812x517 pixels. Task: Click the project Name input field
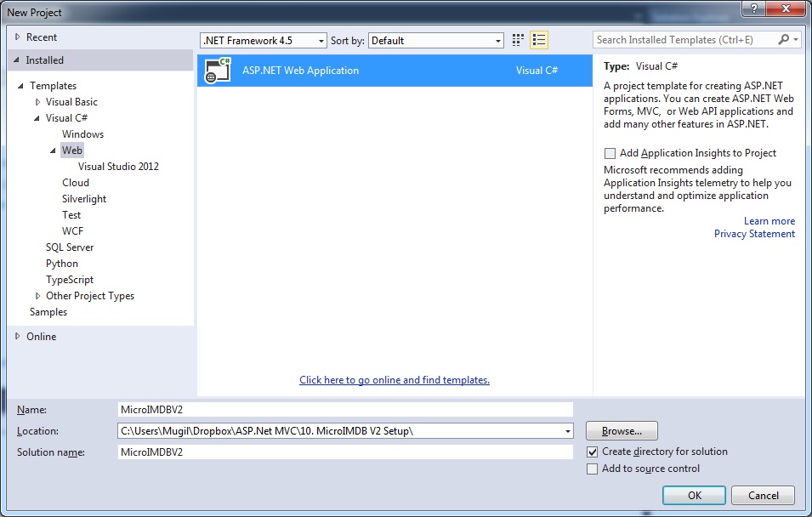pyautogui.click(x=345, y=410)
